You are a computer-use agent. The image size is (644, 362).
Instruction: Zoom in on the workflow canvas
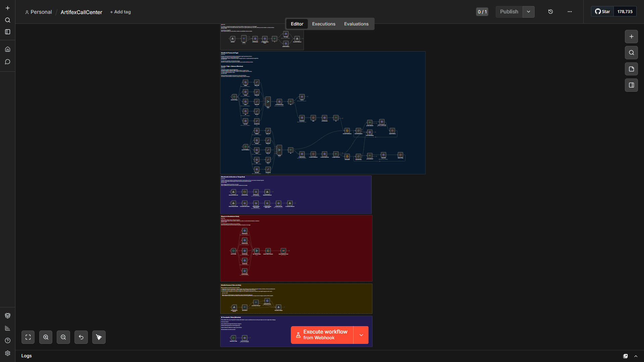point(46,337)
